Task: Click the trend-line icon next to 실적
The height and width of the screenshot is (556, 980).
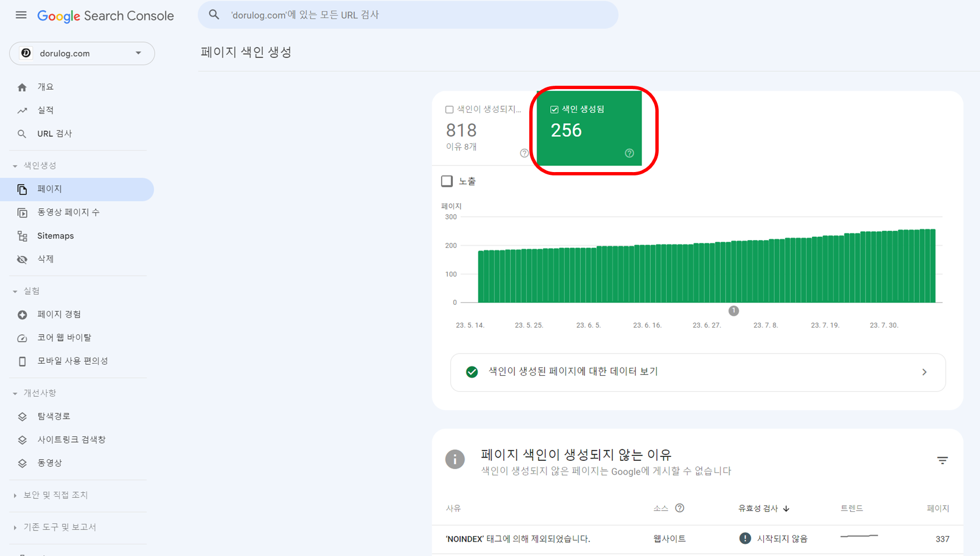Action: pos(22,111)
